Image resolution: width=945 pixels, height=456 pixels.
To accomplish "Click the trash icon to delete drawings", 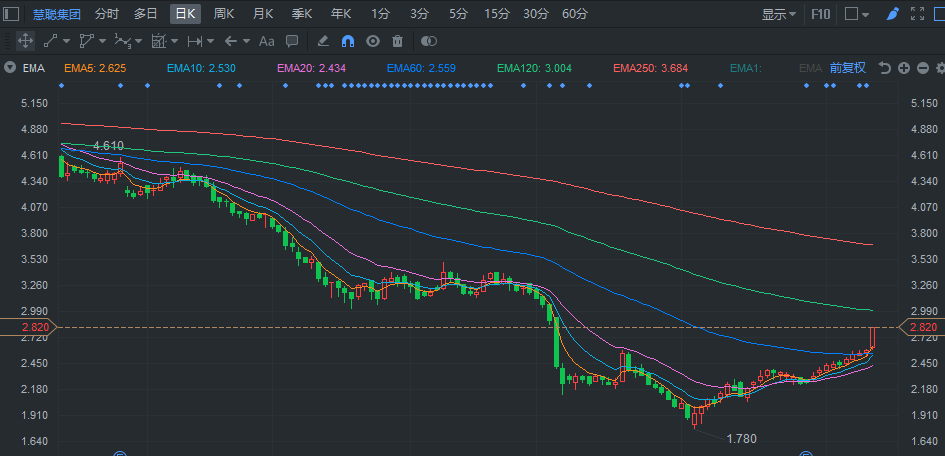I will 397,41.
